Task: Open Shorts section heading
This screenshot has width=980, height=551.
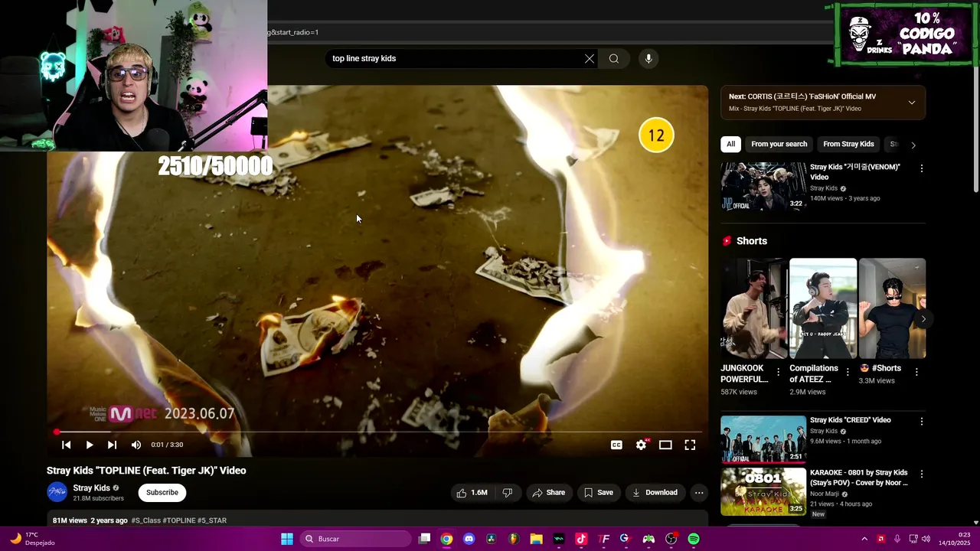Action: point(751,241)
